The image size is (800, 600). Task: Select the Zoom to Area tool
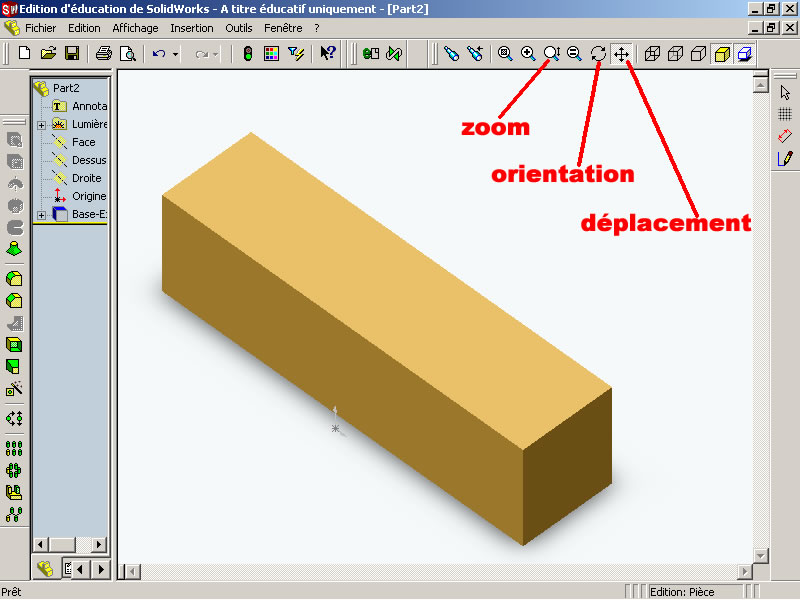point(528,54)
